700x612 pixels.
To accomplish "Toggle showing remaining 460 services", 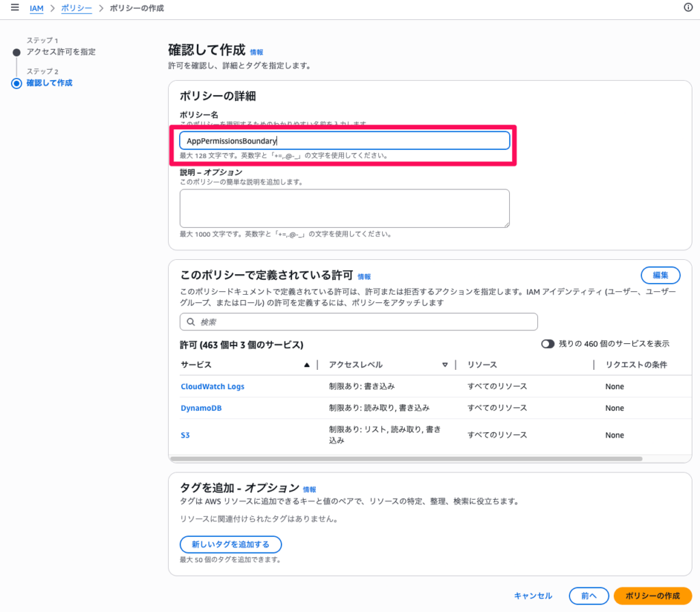I will (x=548, y=344).
